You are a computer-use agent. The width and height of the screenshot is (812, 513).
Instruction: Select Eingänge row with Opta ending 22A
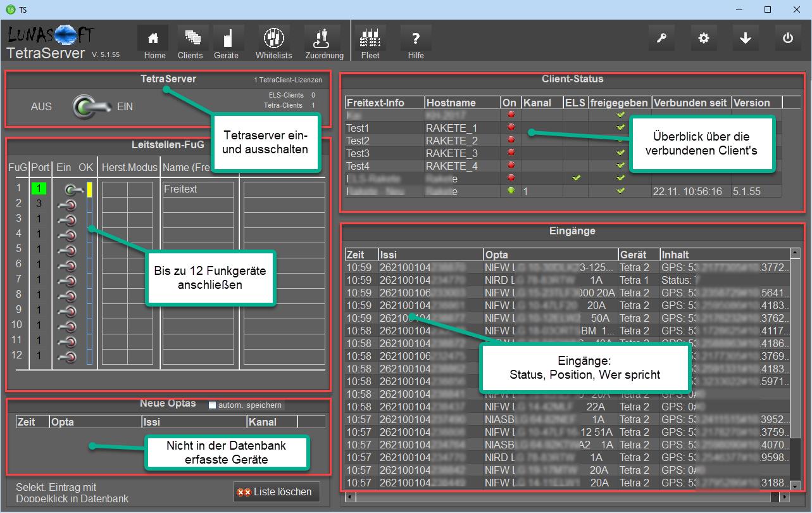pos(568,407)
